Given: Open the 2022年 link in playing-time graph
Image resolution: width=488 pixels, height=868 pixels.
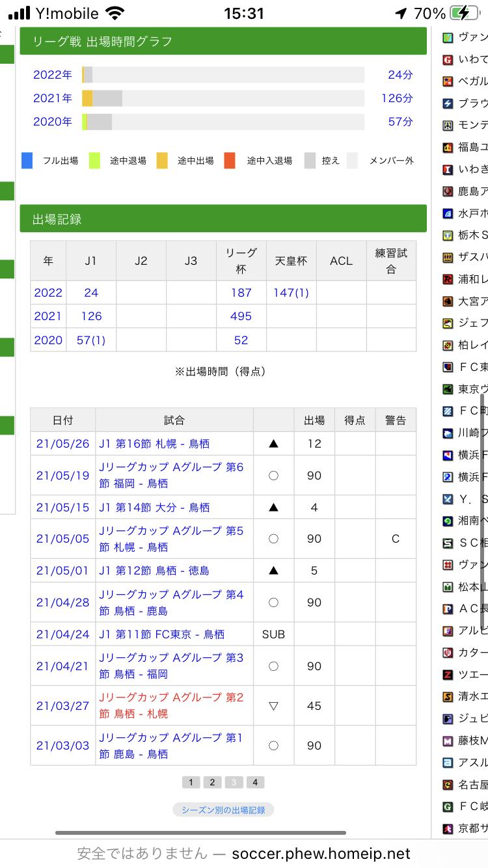Looking at the screenshot, I should [x=53, y=75].
